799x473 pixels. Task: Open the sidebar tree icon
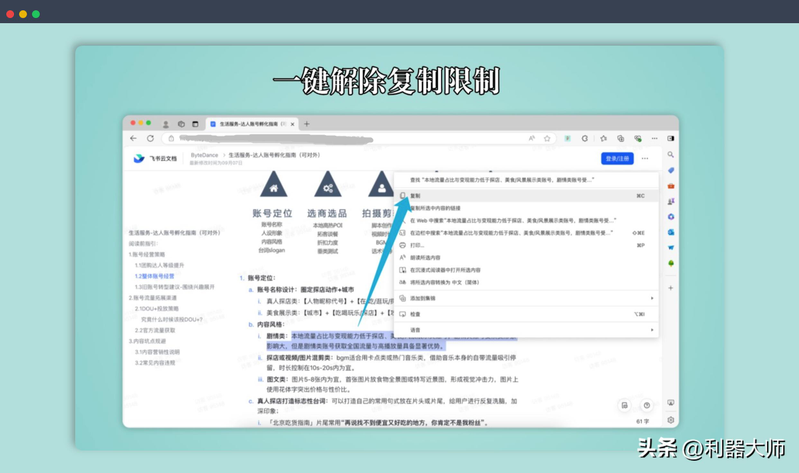coord(671,263)
